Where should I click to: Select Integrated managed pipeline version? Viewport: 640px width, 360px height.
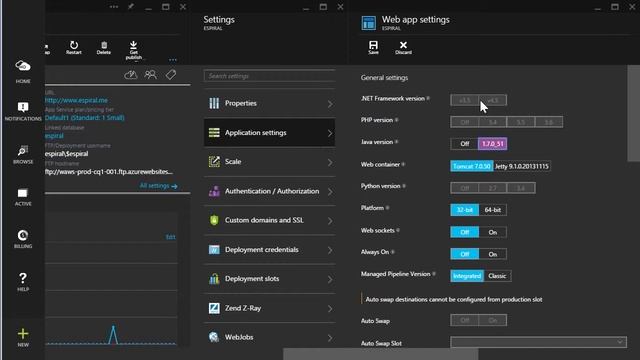[467, 276]
